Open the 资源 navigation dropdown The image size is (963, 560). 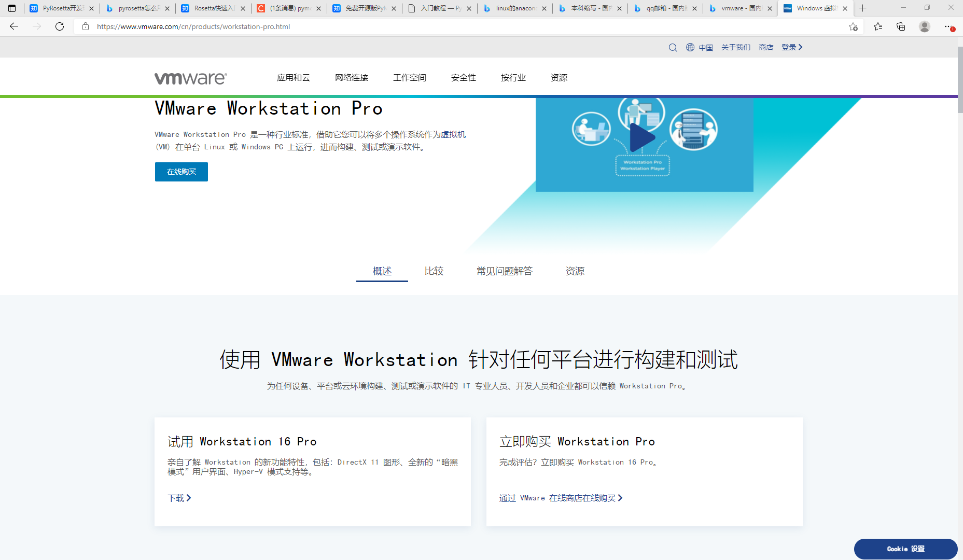(x=559, y=77)
